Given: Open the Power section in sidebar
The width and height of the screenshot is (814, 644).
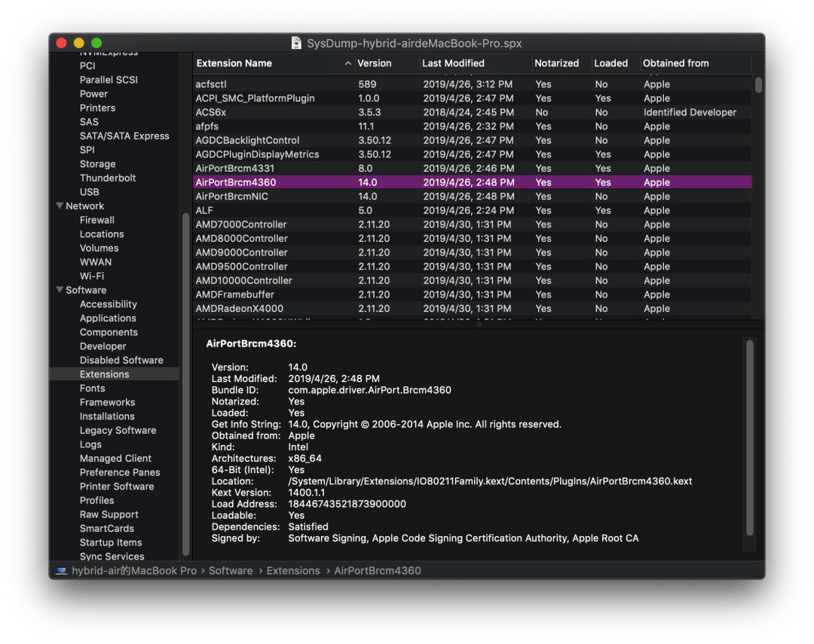Looking at the screenshot, I should (93, 94).
